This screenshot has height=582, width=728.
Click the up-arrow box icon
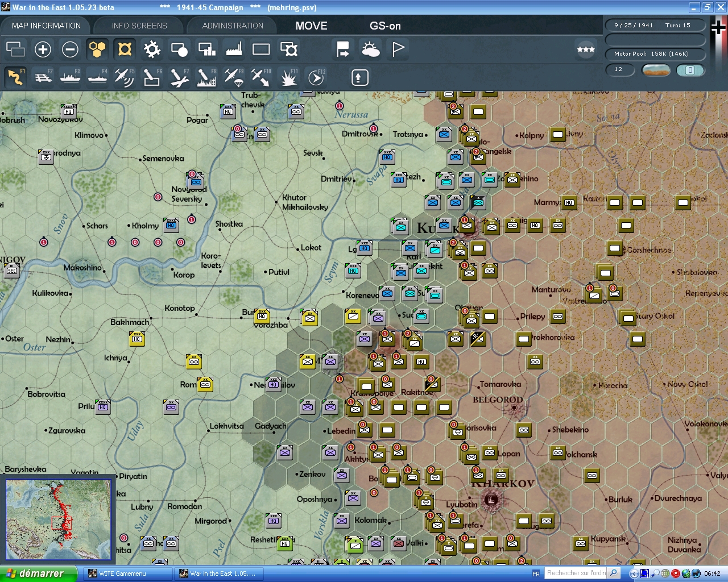pos(359,77)
